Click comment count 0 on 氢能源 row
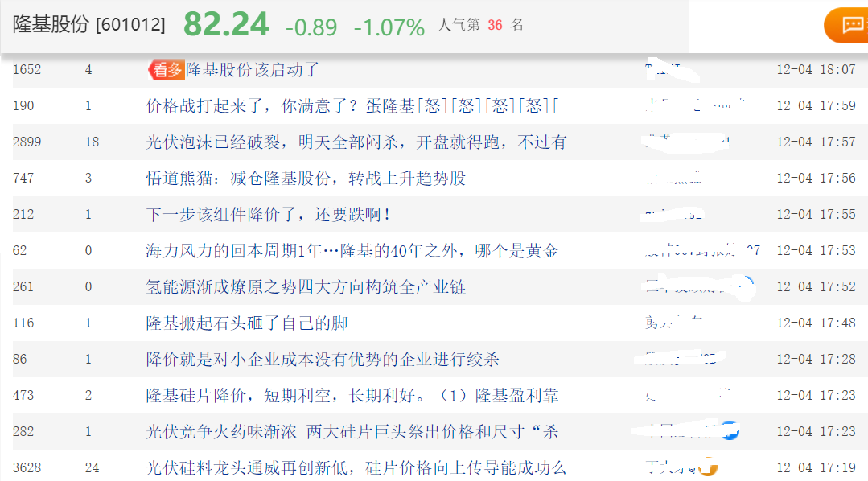The height and width of the screenshot is (481, 868). point(88,286)
